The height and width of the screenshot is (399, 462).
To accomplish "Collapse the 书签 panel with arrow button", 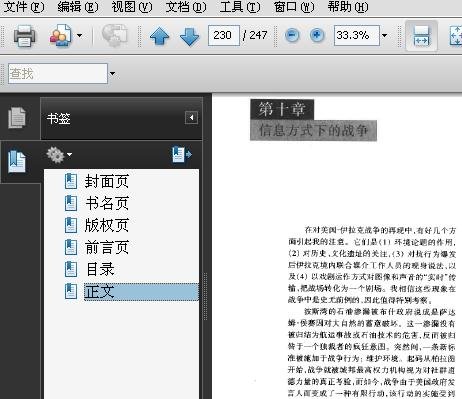I will 191,117.
